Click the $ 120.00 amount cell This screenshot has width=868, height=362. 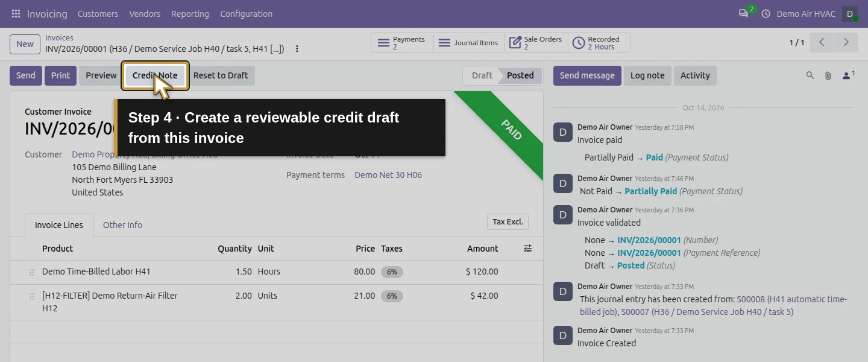pos(482,271)
